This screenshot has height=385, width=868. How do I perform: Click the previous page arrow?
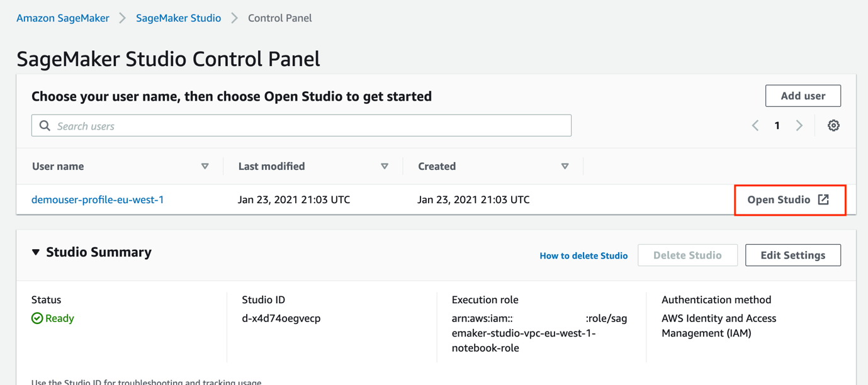point(755,126)
